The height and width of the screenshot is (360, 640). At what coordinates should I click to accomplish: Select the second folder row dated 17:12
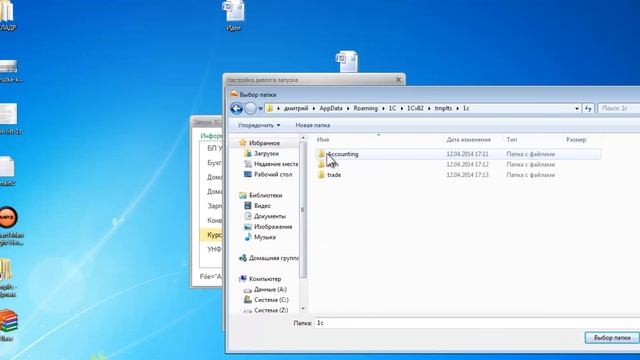[x=458, y=164]
